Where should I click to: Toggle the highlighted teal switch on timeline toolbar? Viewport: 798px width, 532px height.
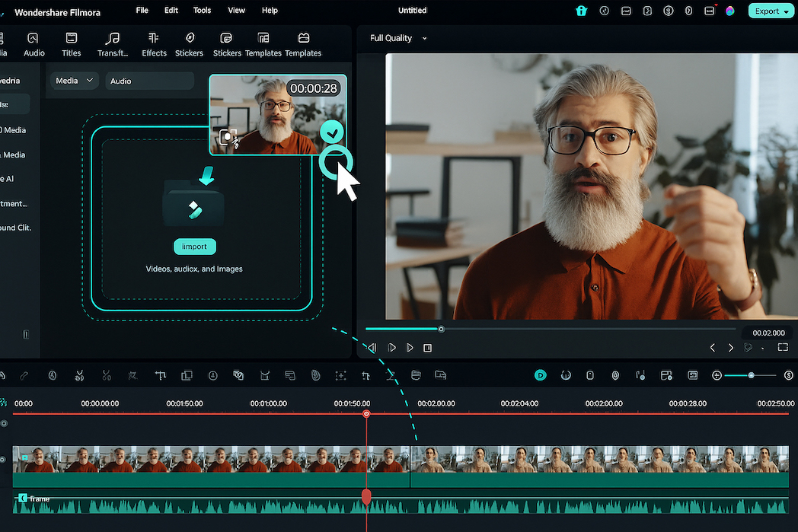(541, 375)
